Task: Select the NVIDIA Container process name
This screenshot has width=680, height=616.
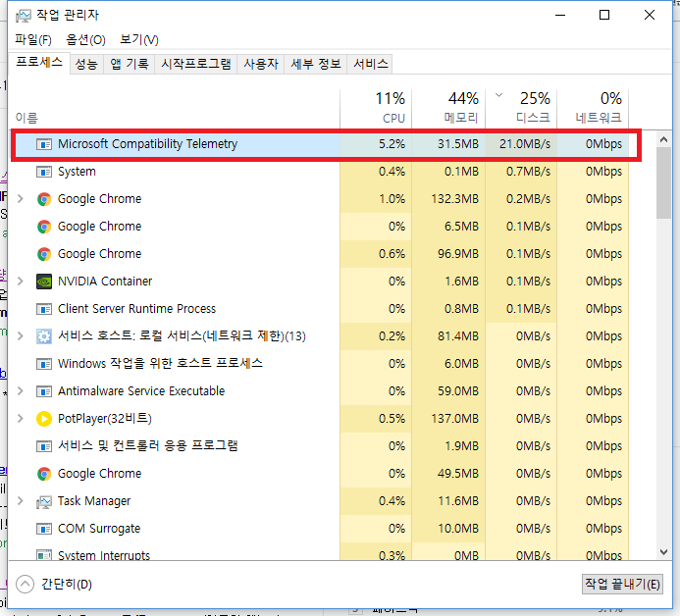Action: pos(105,282)
